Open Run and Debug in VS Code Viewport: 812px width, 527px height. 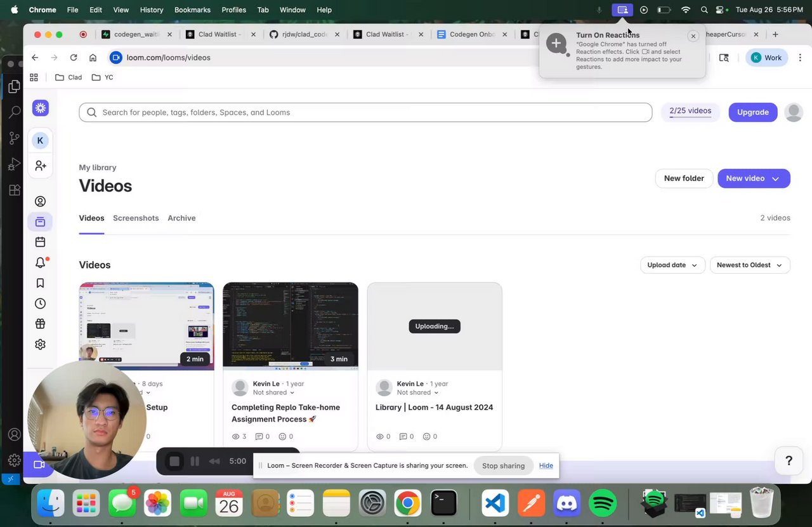coord(14,164)
